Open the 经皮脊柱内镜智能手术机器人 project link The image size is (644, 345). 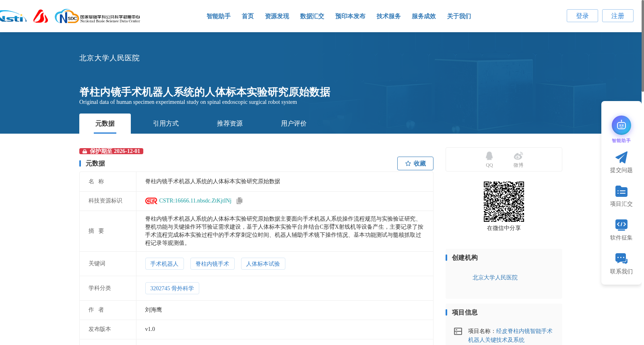[510, 335]
